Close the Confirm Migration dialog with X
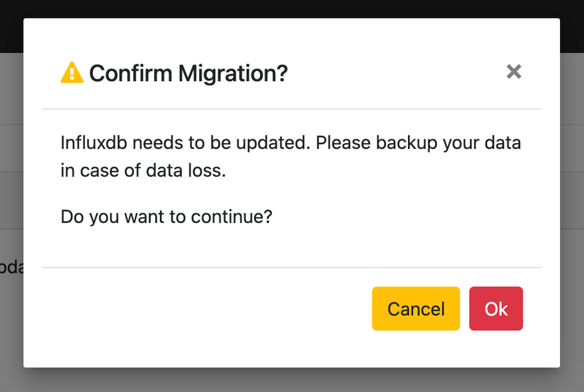 514,72
